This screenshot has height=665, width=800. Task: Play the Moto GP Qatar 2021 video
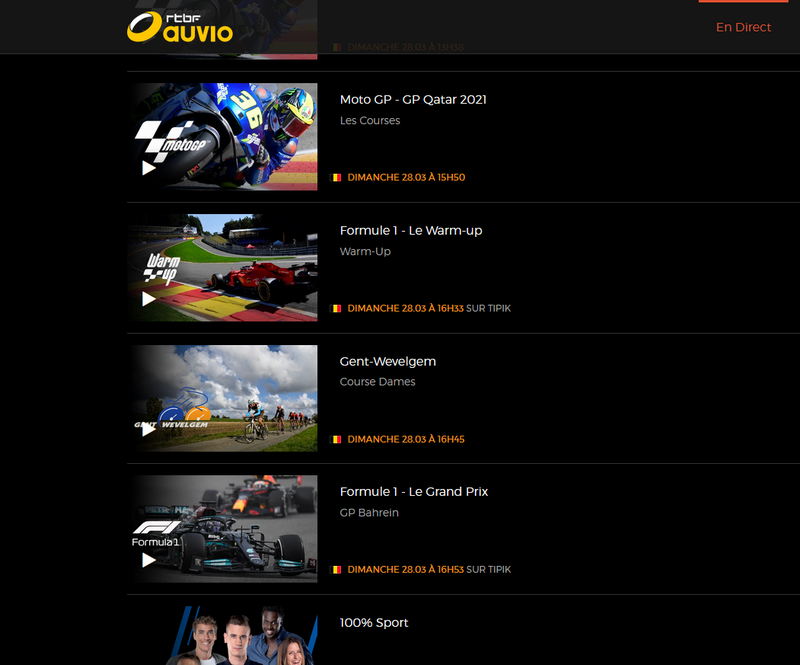[148, 168]
